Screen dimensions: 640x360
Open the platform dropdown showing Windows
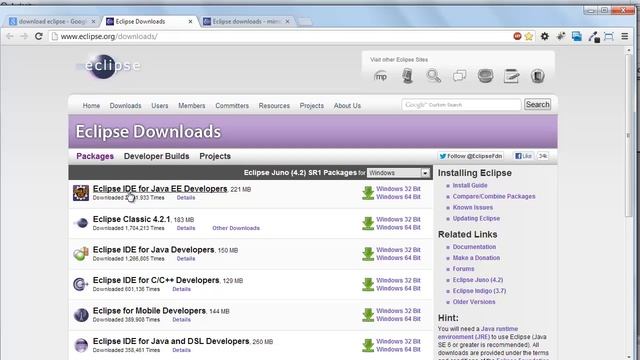pos(398,173)
